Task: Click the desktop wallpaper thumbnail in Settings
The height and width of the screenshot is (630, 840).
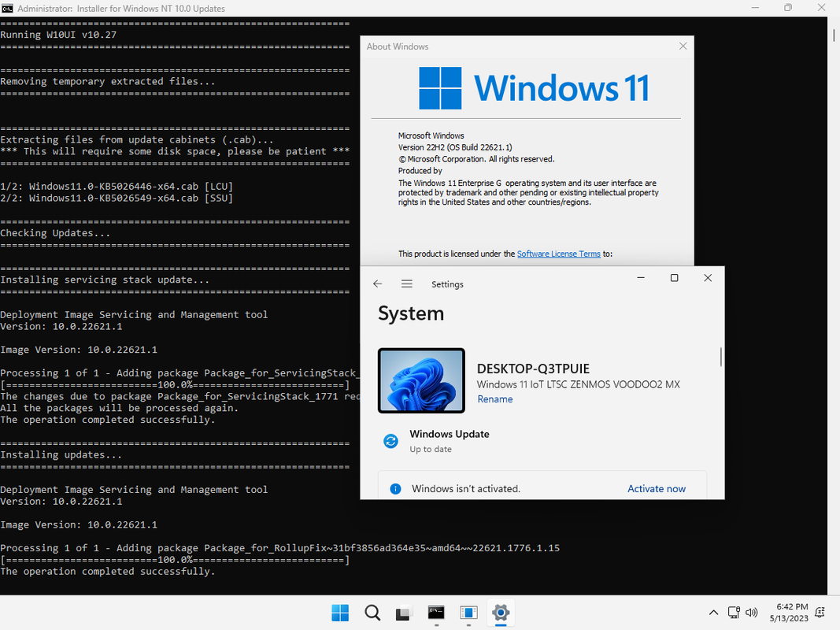Action: 422,380
